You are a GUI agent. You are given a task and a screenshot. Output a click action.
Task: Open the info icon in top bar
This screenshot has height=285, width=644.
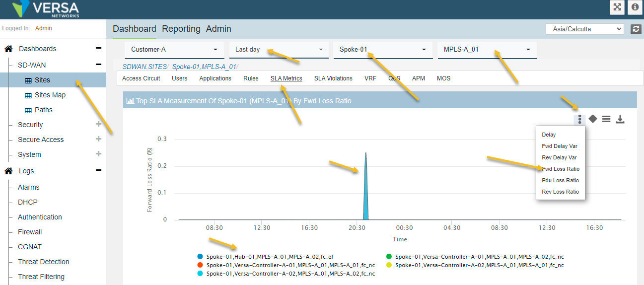point(635,7)
